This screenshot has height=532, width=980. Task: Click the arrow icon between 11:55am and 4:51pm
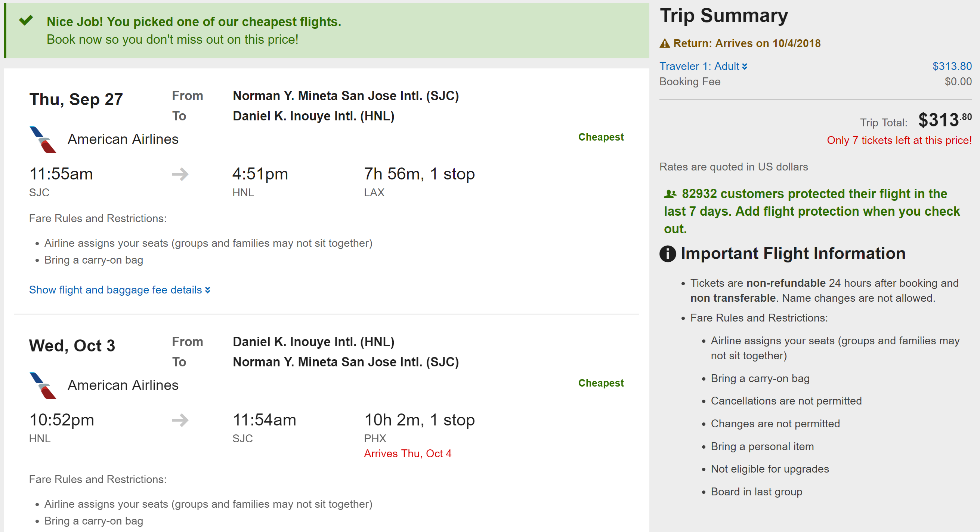[x=180, y=174]
